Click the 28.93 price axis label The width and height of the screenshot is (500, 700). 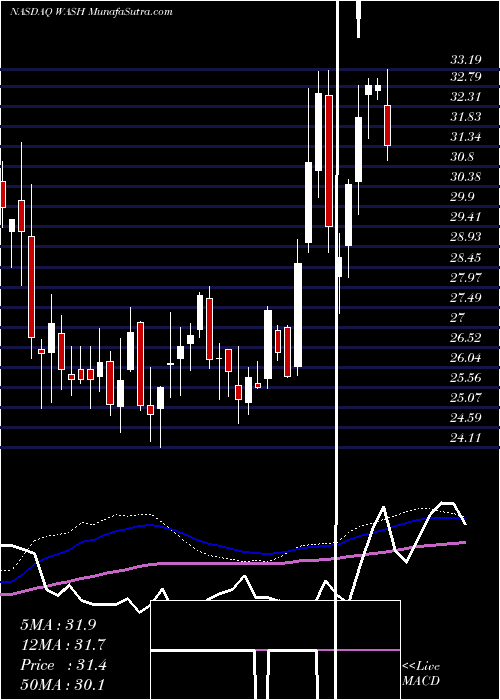pyautogui.click(x=466, y=236)
